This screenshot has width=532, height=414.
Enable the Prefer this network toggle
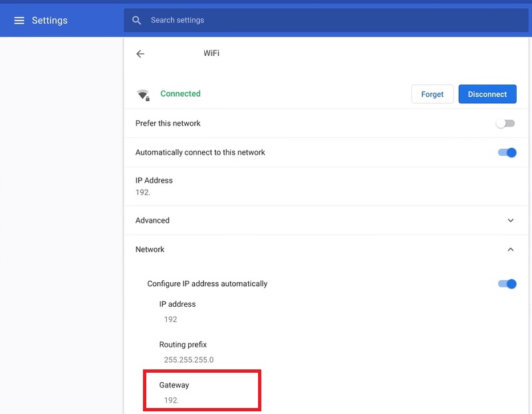[x=505, y=123]
